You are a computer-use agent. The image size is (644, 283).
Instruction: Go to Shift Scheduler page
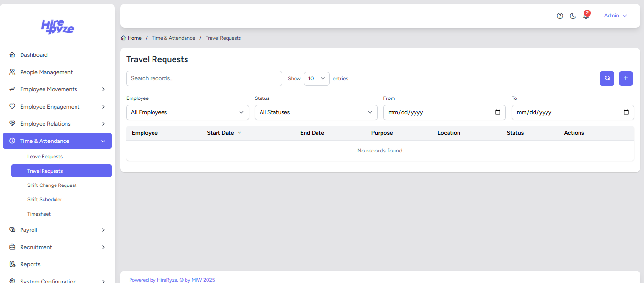click(x=44, y=200)
